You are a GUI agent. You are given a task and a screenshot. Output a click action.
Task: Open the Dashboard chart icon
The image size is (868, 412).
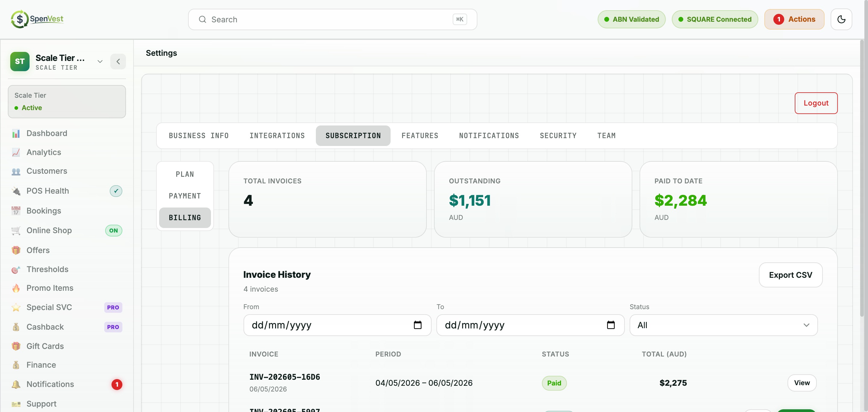pos(16,134)
